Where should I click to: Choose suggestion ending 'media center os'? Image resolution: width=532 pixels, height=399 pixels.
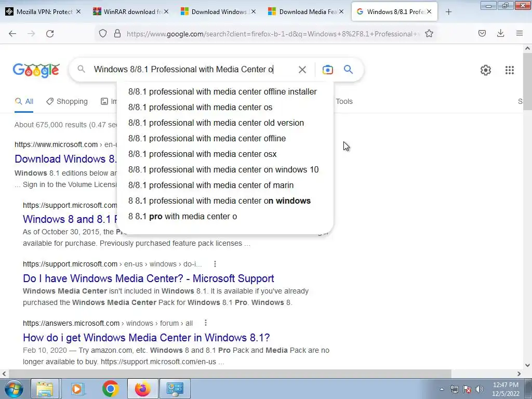[225, 107]
